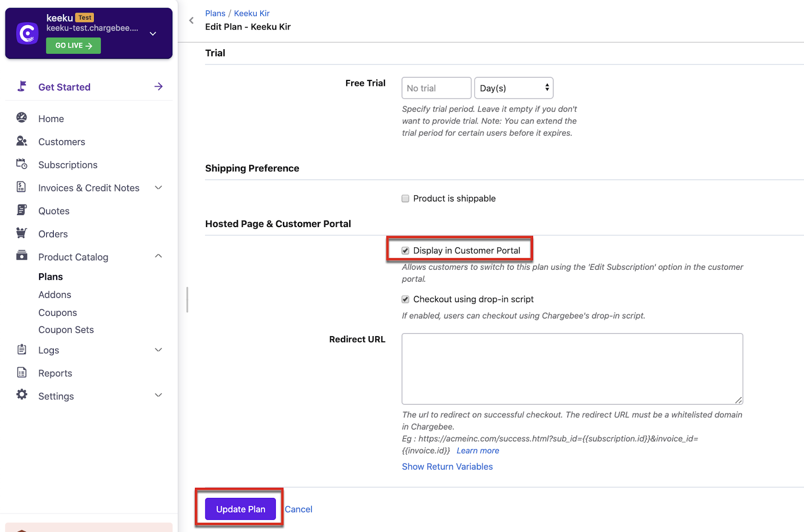Click inside the Redirect URL text area
Viewport: 804px width, 532px height.
(x=571, y=368)
